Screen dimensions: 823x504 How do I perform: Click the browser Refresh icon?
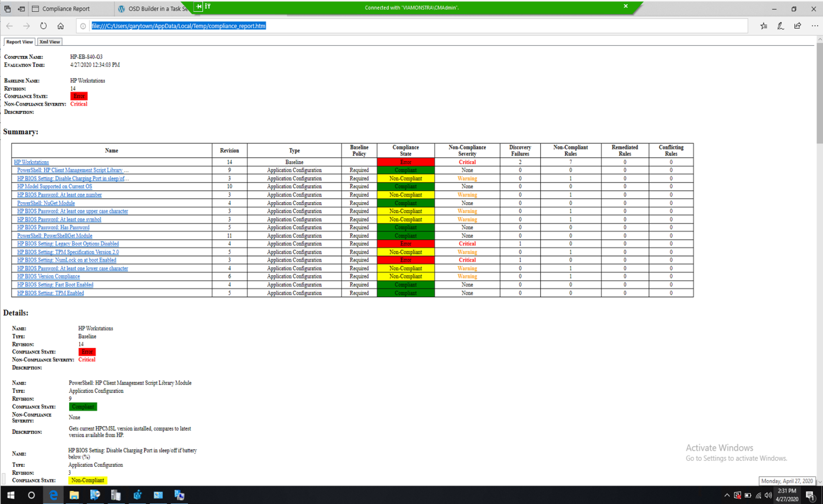43,26
